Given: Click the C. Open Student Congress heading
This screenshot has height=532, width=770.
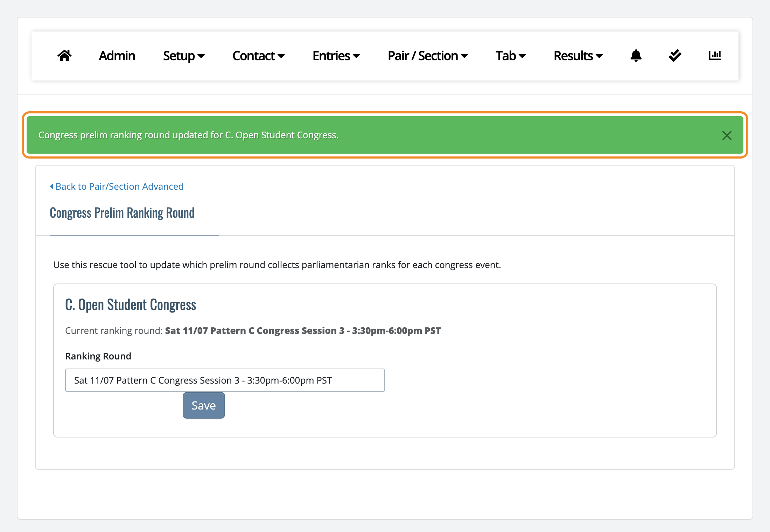Looking at the screenshot, I should (x=131, y=305).
